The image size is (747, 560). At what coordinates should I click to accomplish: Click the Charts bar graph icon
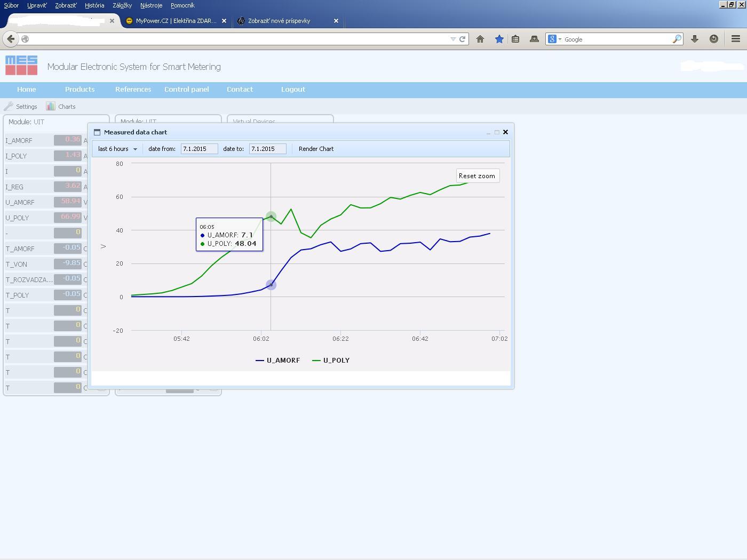coord(51,106)
